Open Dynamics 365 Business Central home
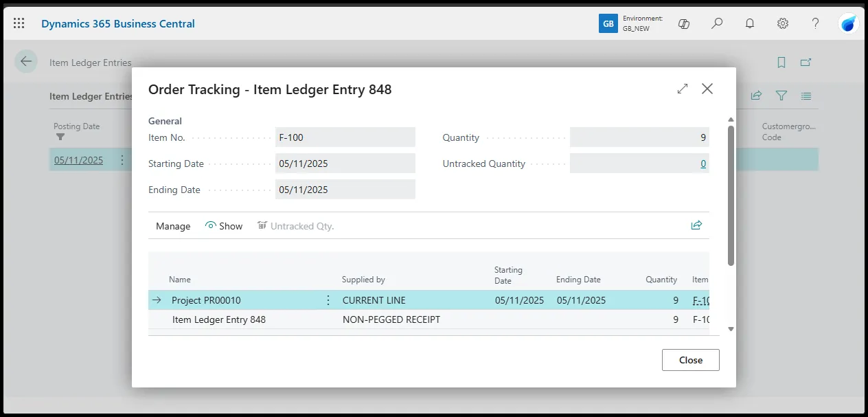This screenshot has width=868, height=417. click(x=118, y=23)
